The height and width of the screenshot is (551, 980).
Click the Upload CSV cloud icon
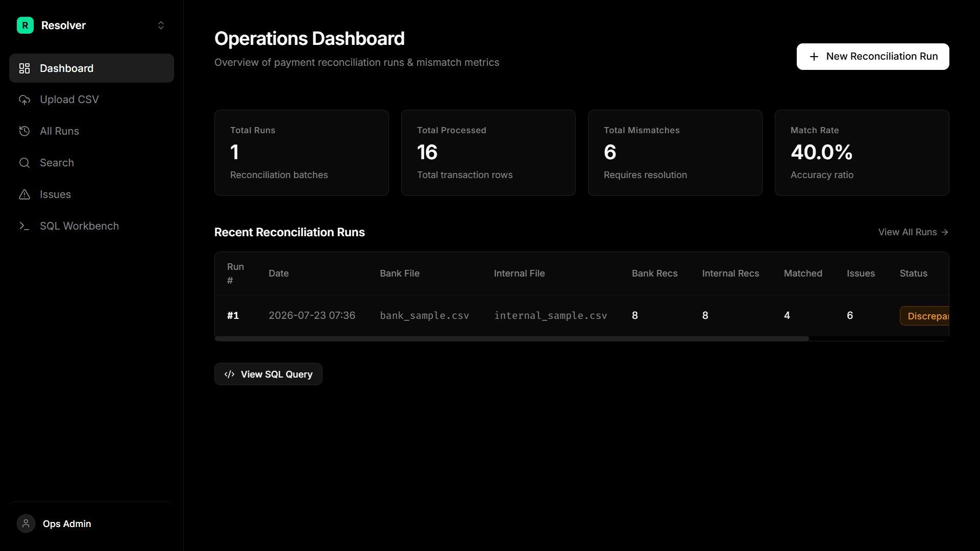pyautogui.click(x=24, y=100)
